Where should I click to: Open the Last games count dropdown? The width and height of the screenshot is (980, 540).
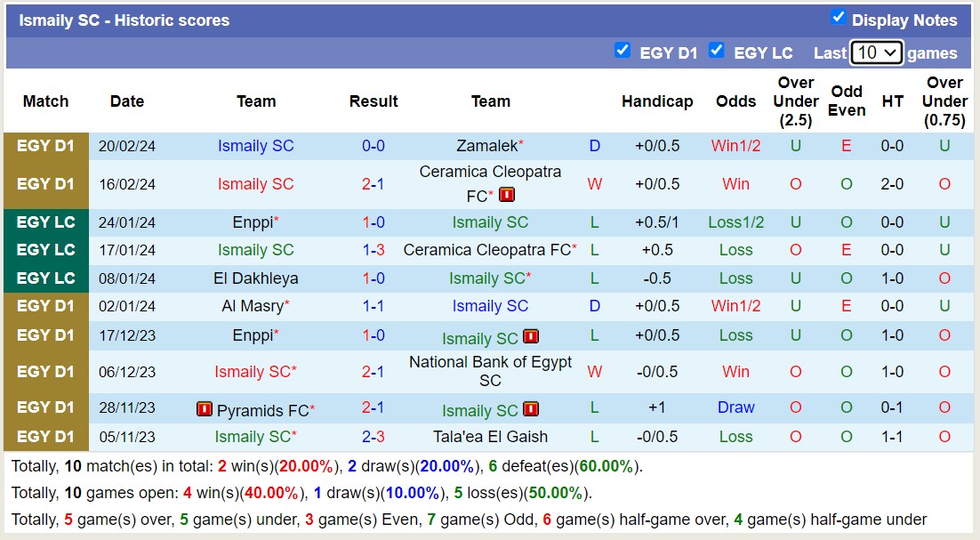pyautogui.click(x=876, y=52)
